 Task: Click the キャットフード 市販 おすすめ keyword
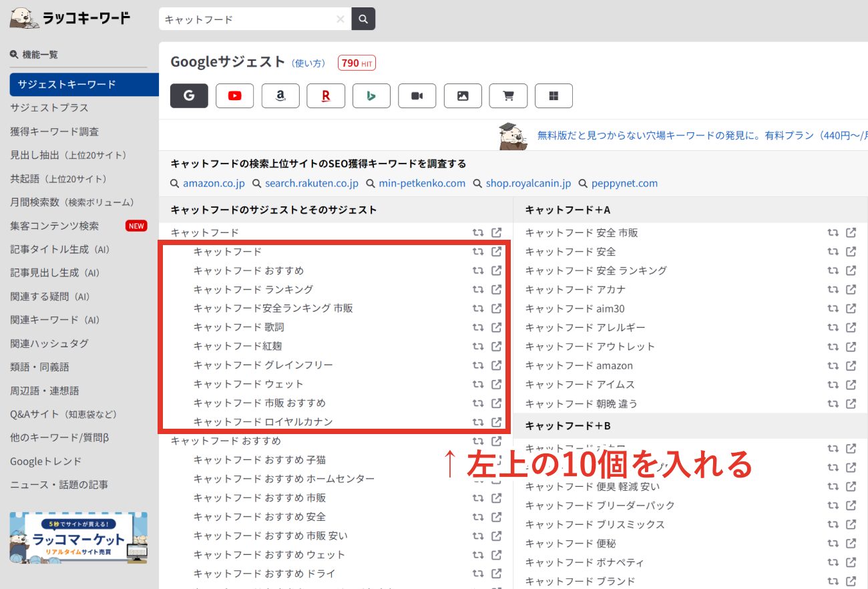point(260,403)
